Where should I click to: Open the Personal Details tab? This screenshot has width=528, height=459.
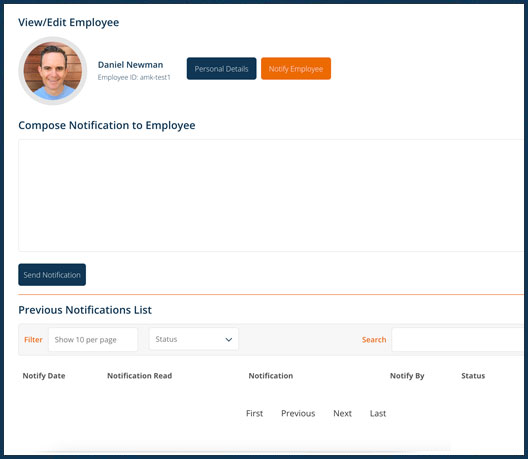click(221, 69)
